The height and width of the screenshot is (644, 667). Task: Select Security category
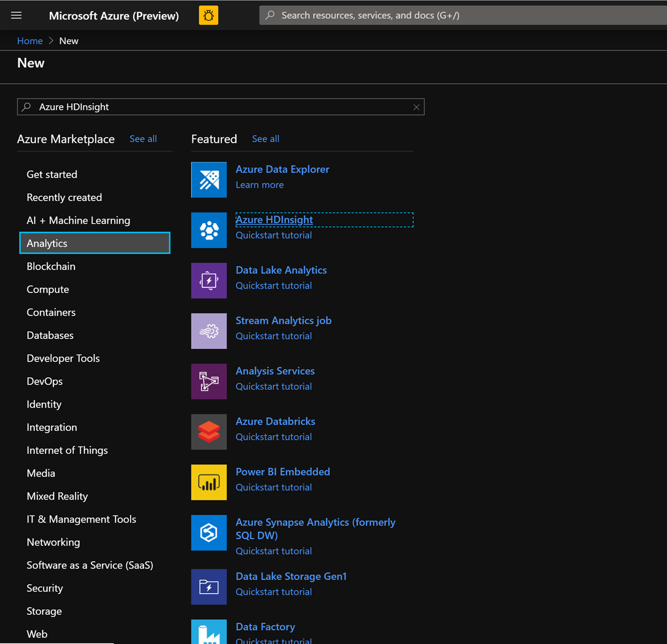(45, 588)
